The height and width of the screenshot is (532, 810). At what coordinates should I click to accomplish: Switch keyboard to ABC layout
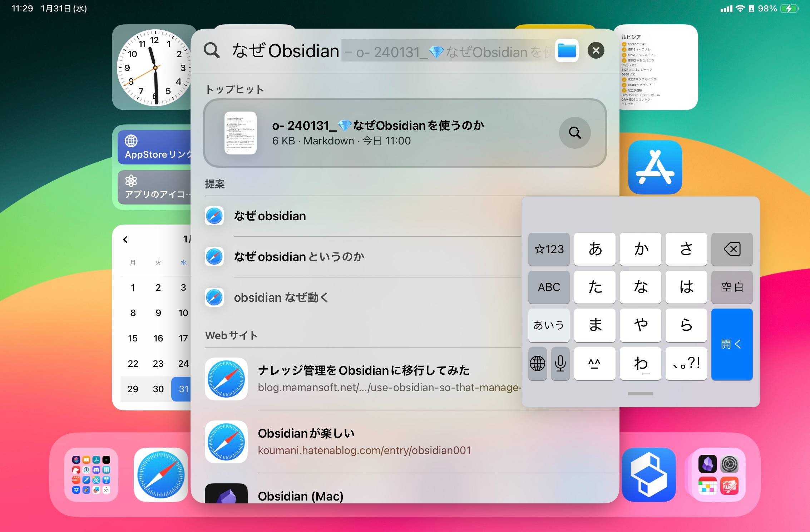pyautogui.click(x=549, y=287)
